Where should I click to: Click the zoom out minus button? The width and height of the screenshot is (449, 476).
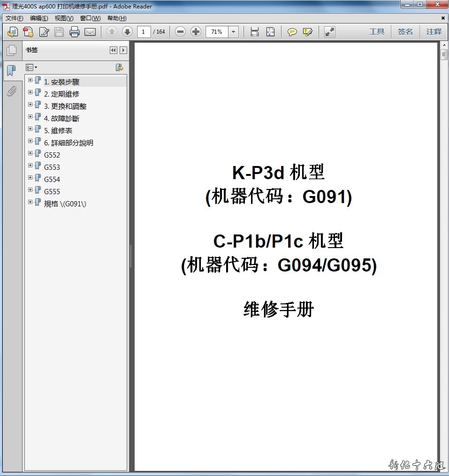point(180,32)
